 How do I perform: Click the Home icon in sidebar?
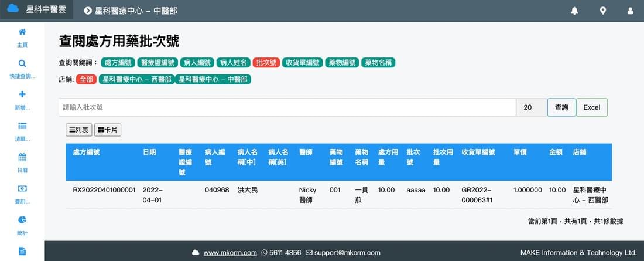coord(22,32)
